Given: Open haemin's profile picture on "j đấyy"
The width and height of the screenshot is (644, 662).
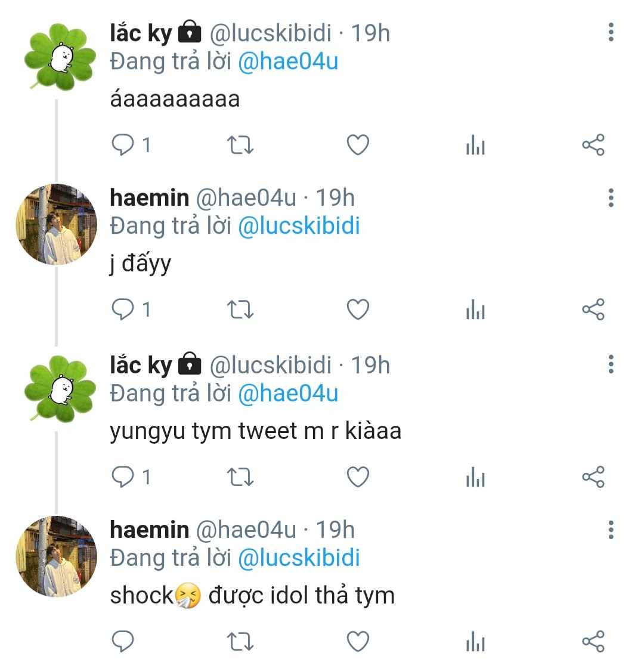Looking at the screenshot, I should (56, 224).
